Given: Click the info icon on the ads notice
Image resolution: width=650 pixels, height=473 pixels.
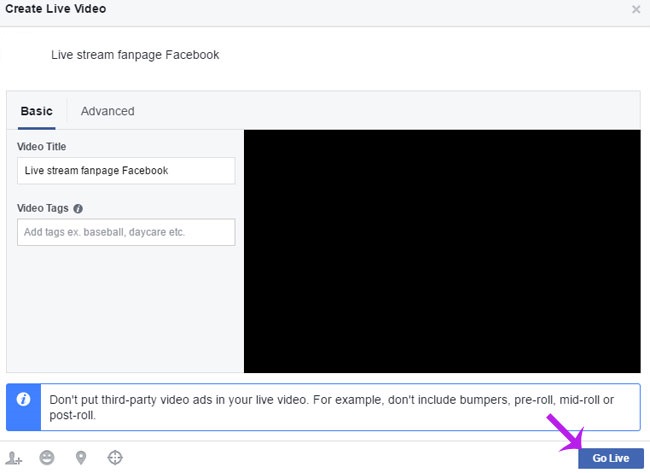Looking at the screenshot, I should coord(23,399).
